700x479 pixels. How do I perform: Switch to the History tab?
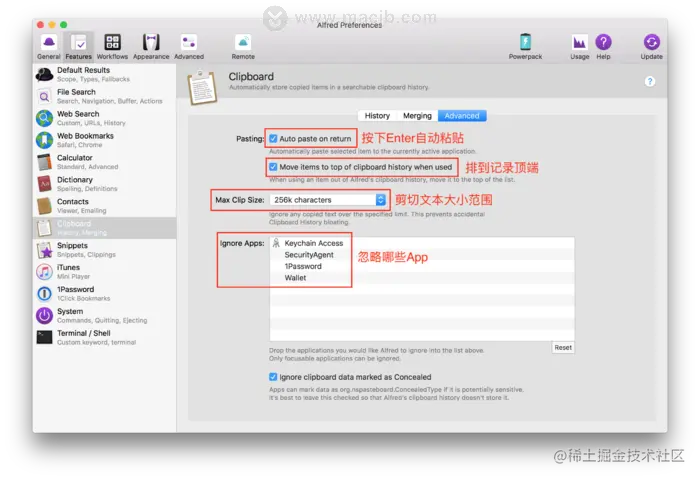pyautogui.click(x=377, y=116)
